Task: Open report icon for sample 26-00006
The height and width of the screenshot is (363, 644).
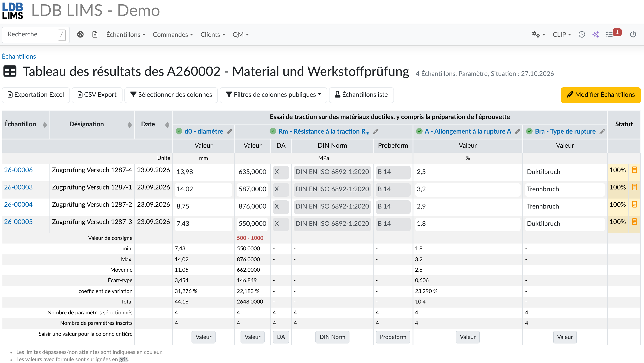Action: (634, 170)
